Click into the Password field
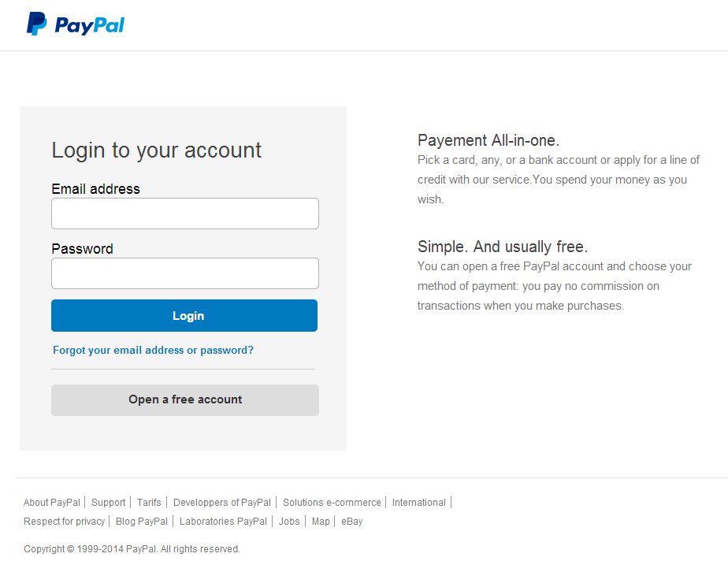This screenshot has height=572, width=728. pos(184,273)
